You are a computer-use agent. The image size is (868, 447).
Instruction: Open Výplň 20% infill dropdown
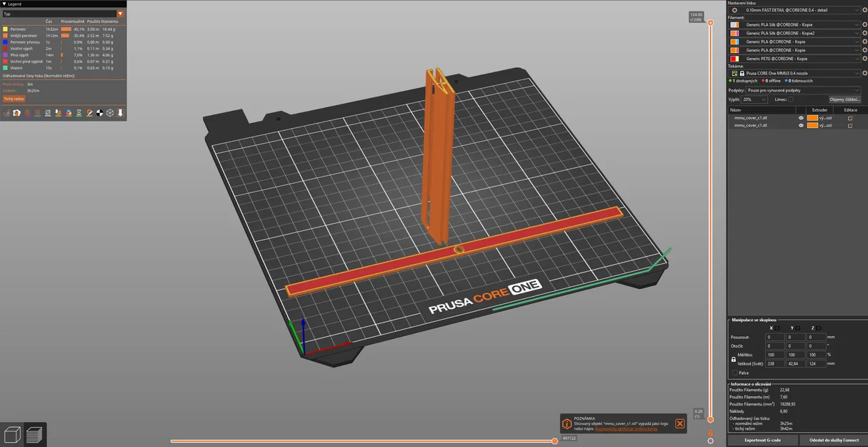pyautogui.click(x=754, y=99)
